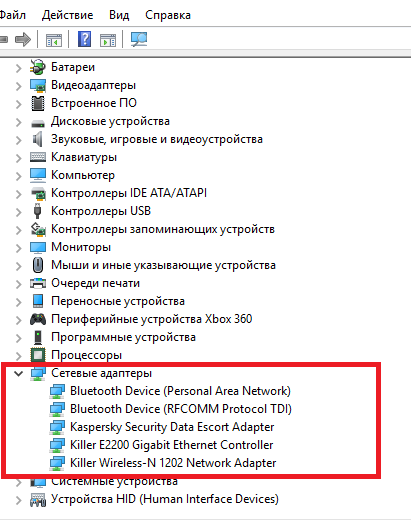Collapse the Сетевые адаптеры node
The width and height of the screenshot is (411, 520).
tap(18, 373)
